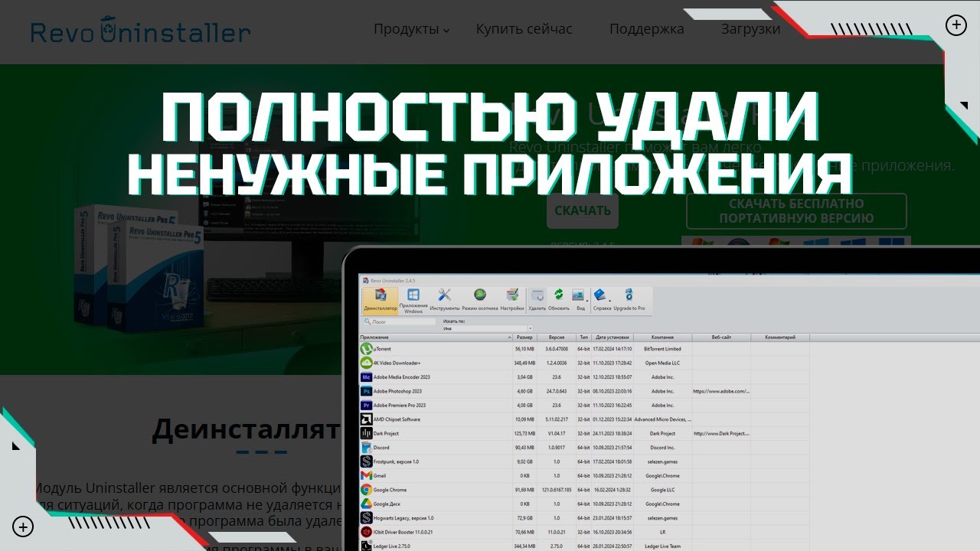
Task: Click Discord install date 10.09.2023 21:57:54
Action: coord(612,448)
